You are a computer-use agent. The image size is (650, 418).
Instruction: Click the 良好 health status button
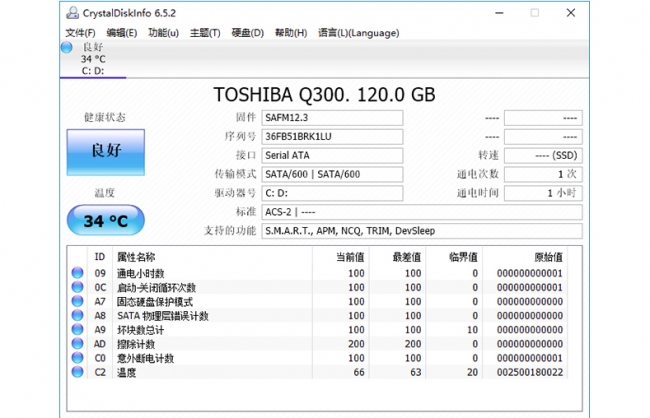105,151
